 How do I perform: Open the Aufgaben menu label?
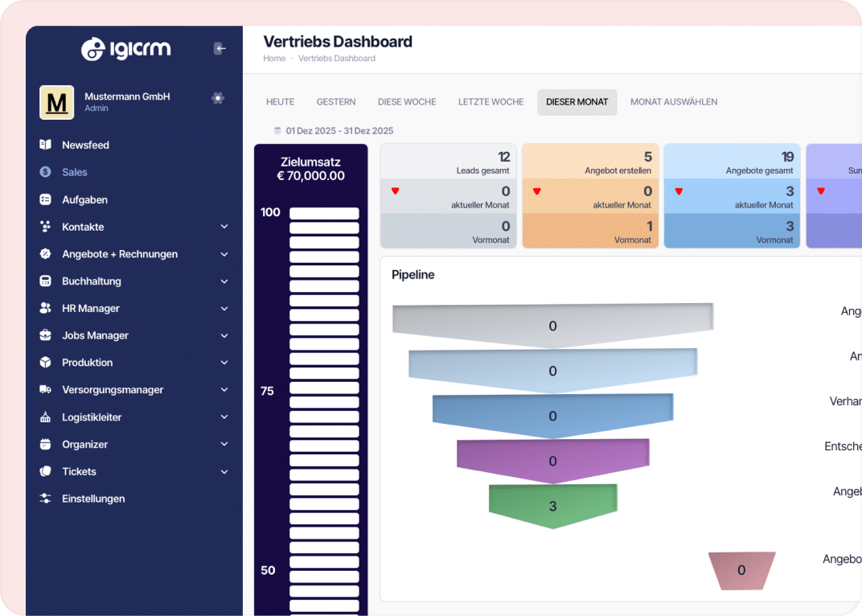pyautogui.click(x=84, y=199)
